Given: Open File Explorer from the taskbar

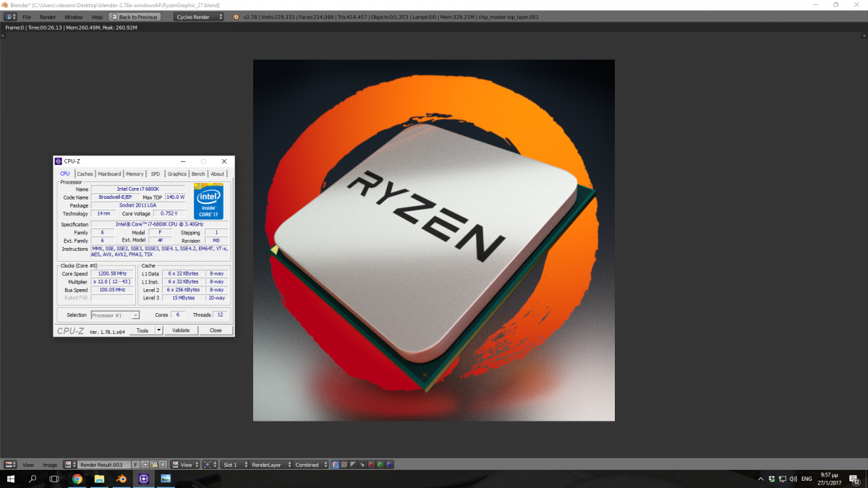Looking at the screenshot, I should coord(99,479).
